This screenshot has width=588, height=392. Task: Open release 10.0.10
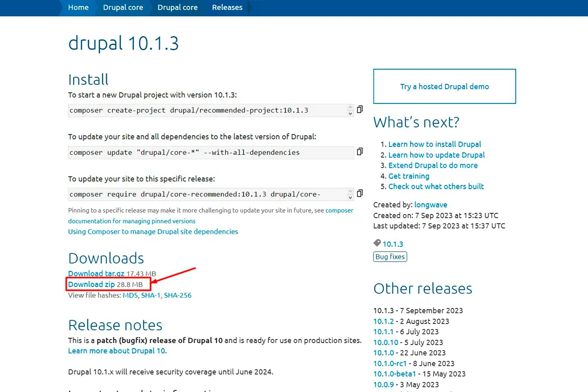pos(385,343)
